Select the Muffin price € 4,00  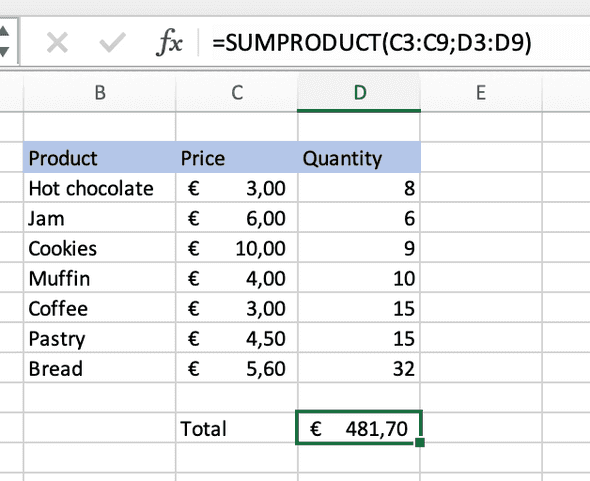(237, 278)
